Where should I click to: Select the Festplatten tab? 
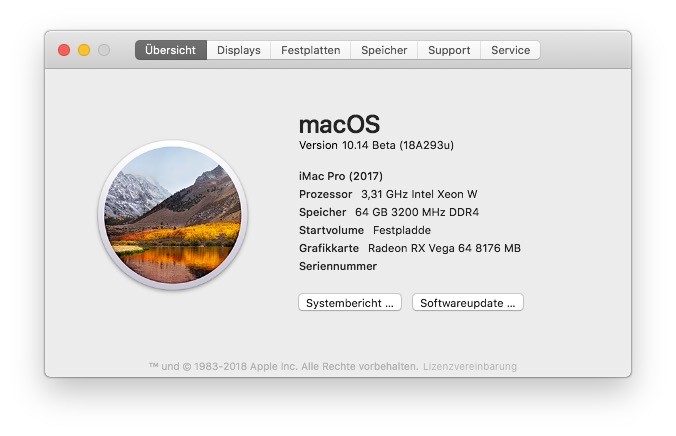coord(311,50)
